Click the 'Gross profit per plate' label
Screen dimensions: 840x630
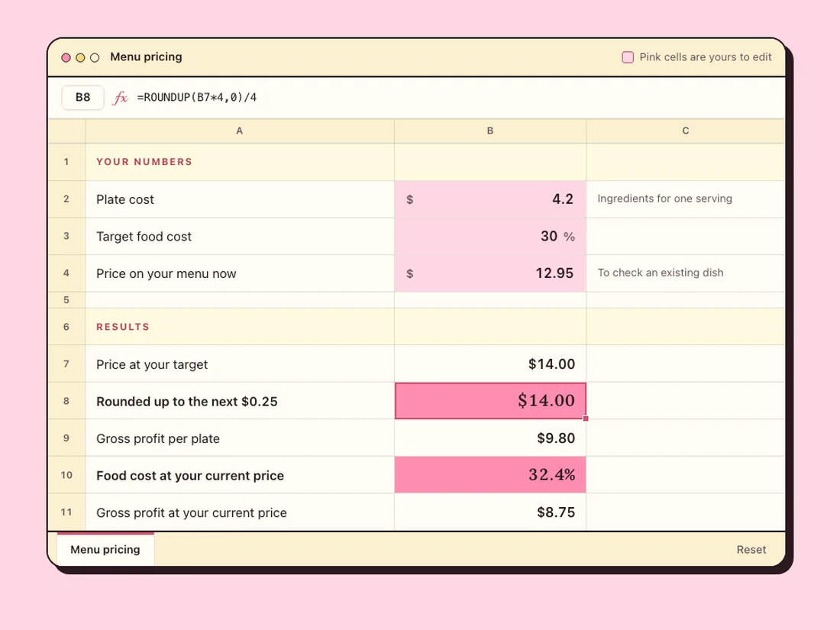coord(158,439)
